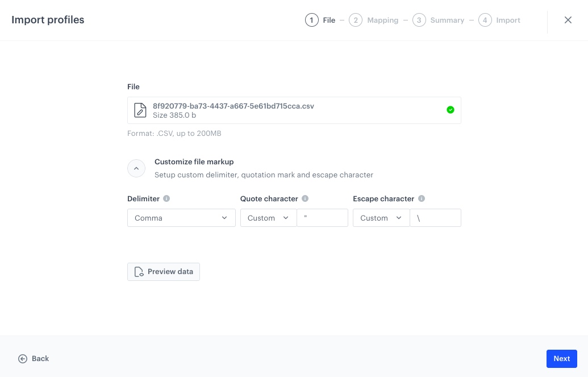Click the CSV file document icon
This screenshot has height=377, width=588.
coord(140,110)
